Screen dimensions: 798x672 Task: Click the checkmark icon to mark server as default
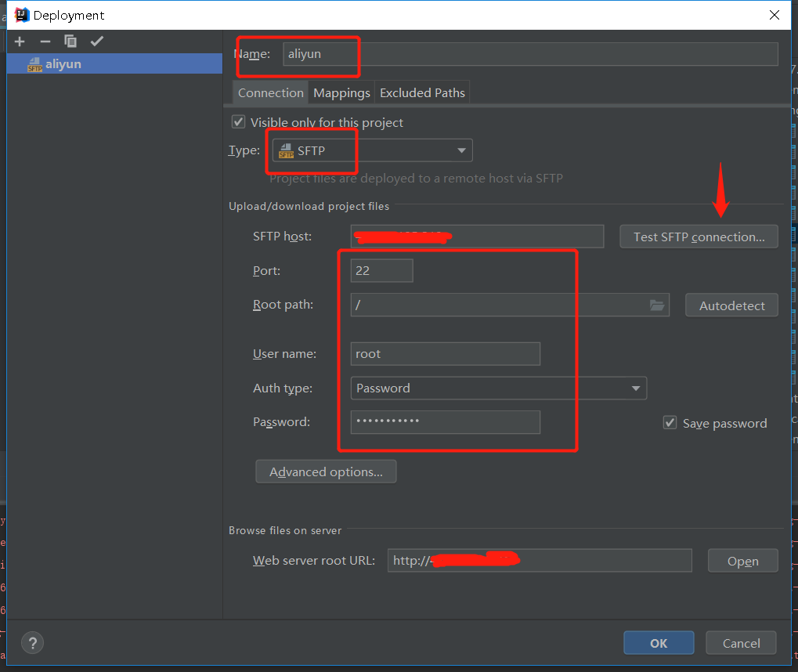(x=96, y=41)
